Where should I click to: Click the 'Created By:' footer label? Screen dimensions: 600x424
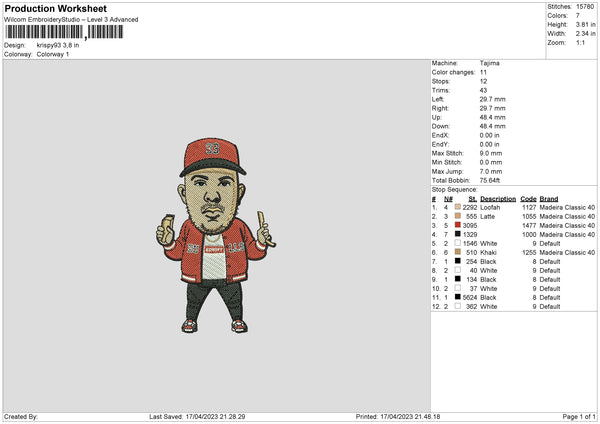point(21,416)
